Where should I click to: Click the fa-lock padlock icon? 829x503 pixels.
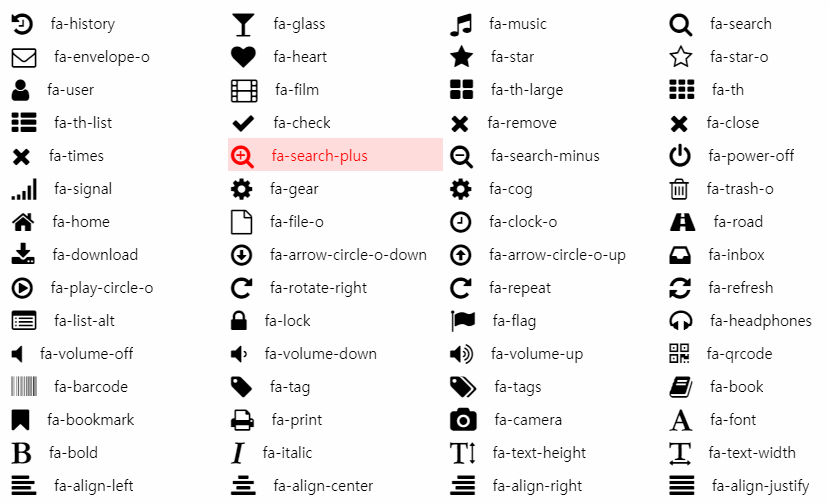(239, 321)
